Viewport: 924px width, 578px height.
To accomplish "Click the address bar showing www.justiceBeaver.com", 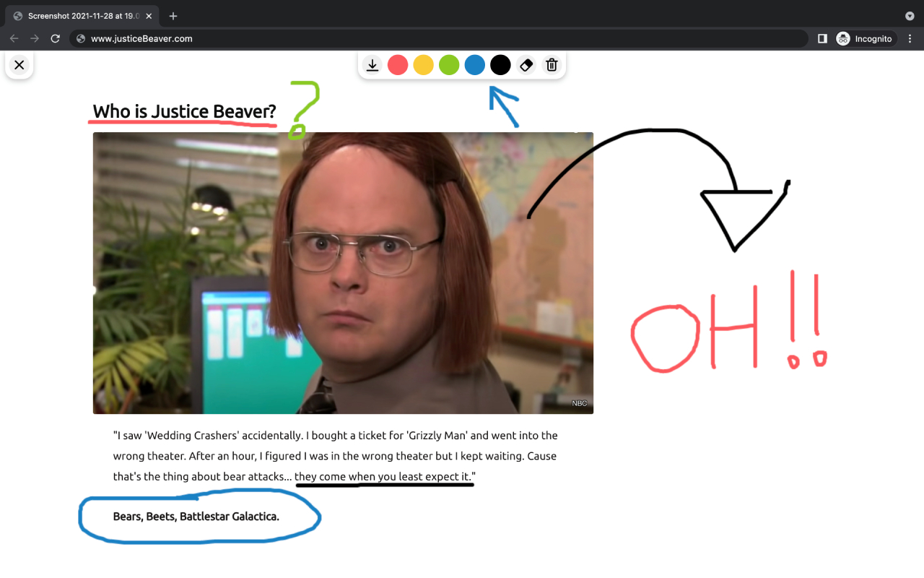I will point(439,38).
